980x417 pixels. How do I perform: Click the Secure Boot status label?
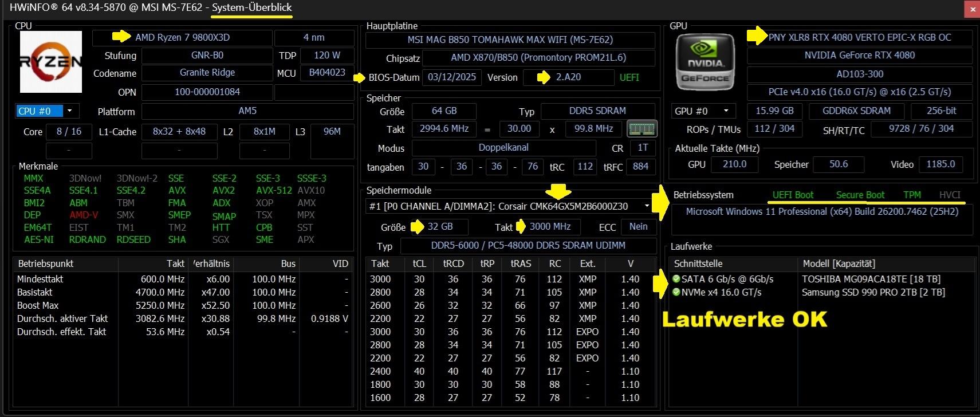click(860, 195)
